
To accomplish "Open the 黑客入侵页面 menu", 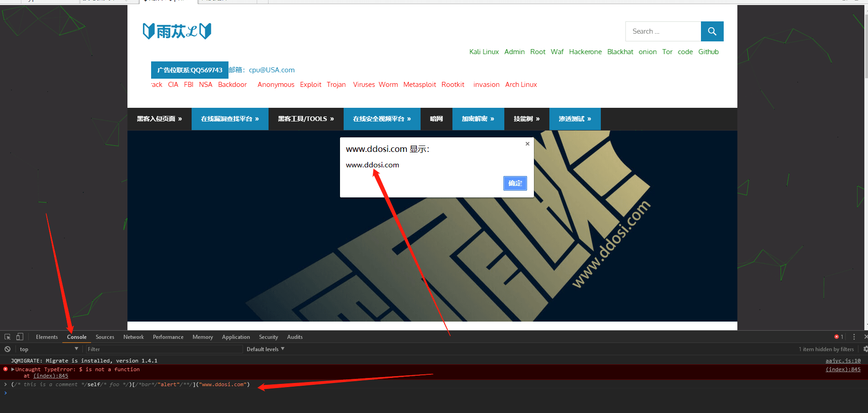I will point(159,119).
